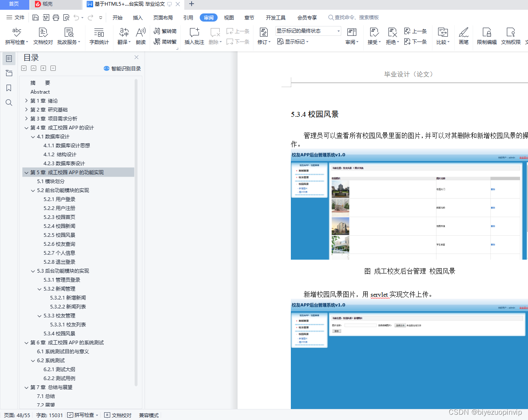Collapse 第5章 成工校园APP的功能实现 node
The height and width of the screenshot is (420, 528).
pos(26,172)
